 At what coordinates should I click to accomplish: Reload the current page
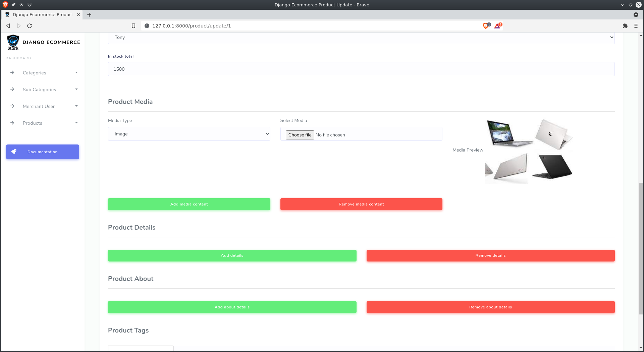[x=29, y=25]
